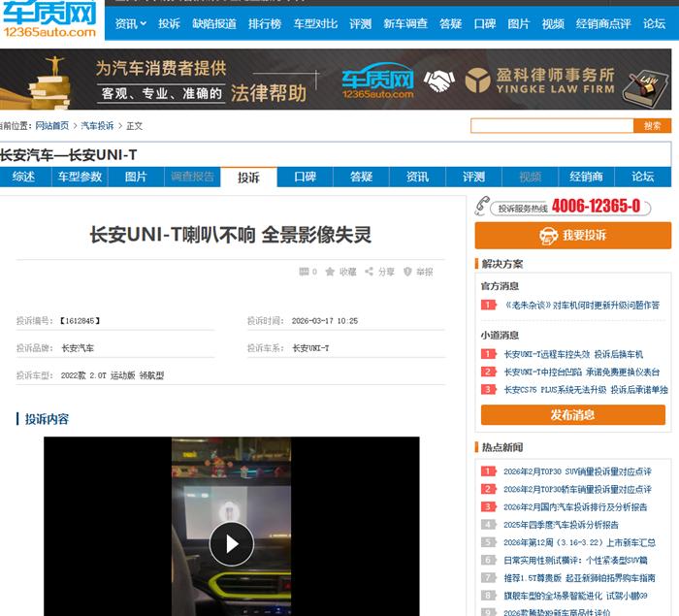Click the orange 我要投诉 button
Viewport: 679px width, 616px height.
point(572,235)
